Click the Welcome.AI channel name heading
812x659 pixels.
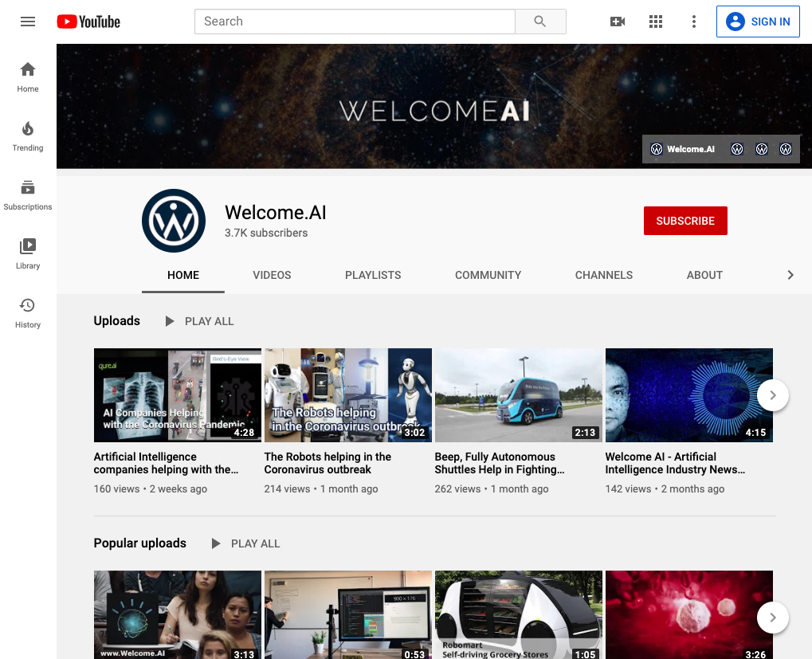pos(276,212)
